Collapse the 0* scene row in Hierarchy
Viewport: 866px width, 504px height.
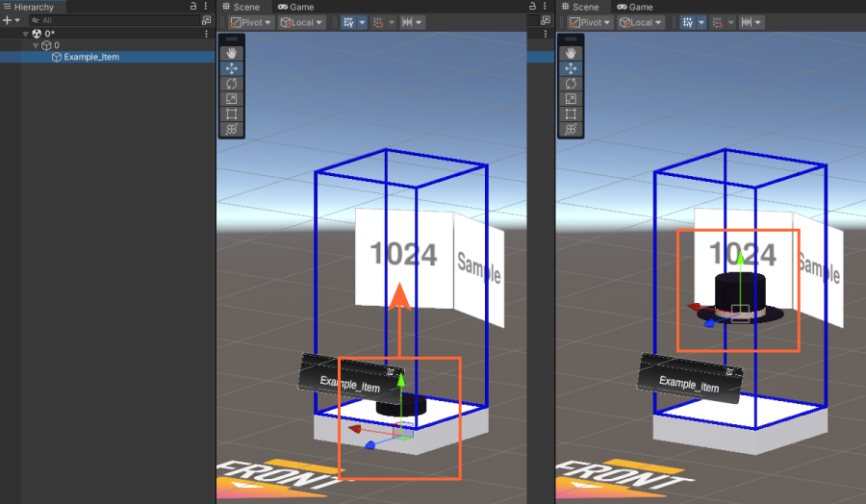[x=25, y=35]
